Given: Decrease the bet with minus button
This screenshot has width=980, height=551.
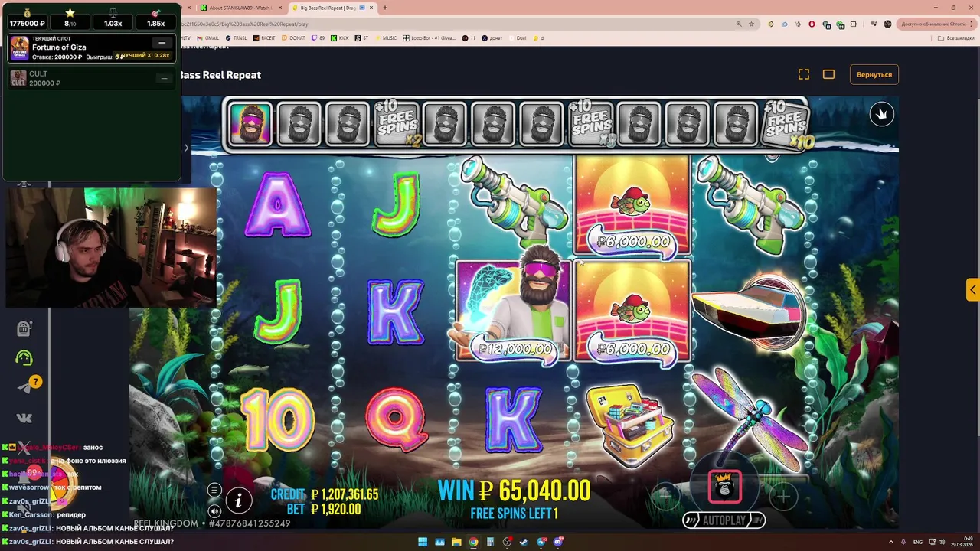Looking at the screenshot, I should click(x=665, y=496).
